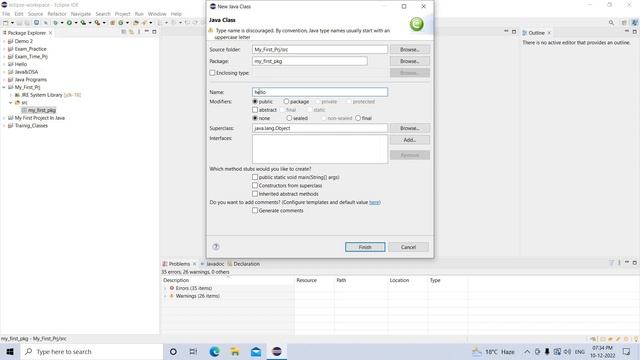Viewport: 640px width, 360px height.
Task: Click the Package Explorer view menu icon
Action: click(139, 32)
